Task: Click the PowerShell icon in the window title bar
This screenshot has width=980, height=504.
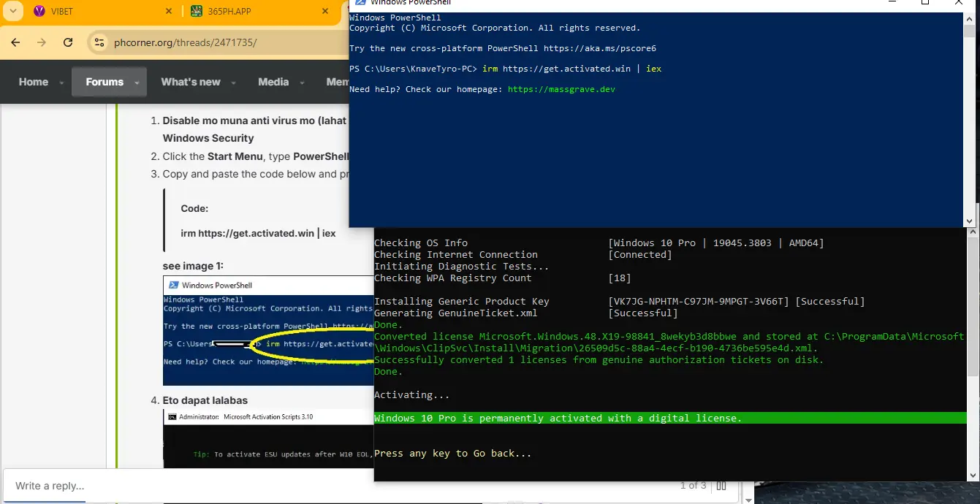Action: click(359, 2)
